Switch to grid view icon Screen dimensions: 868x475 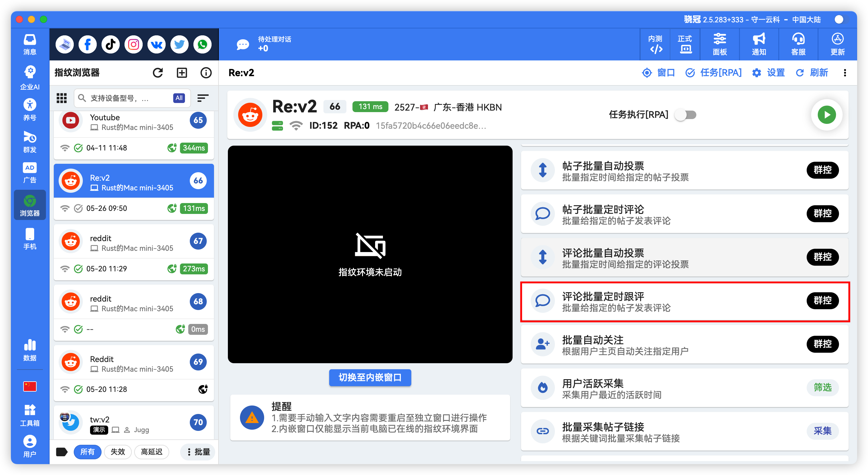pos(61,98)
